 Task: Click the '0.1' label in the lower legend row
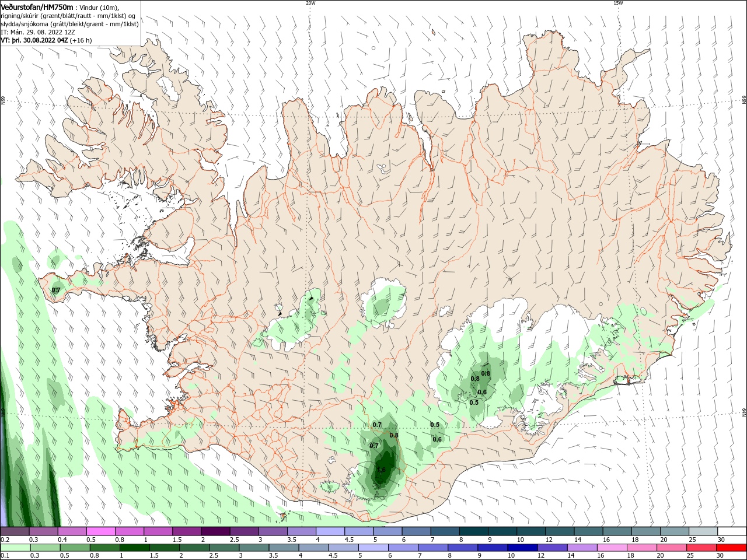pyautogui.click(x=5, y=556)
